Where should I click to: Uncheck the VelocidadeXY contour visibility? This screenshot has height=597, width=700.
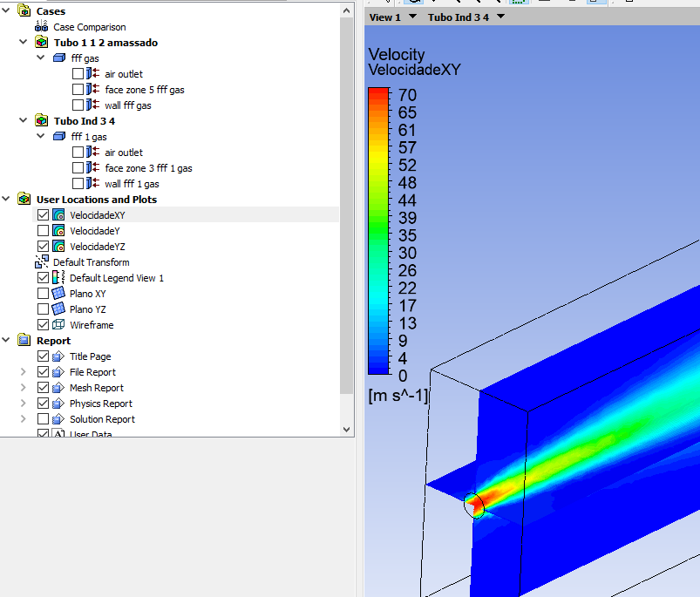tap(43, 215)
